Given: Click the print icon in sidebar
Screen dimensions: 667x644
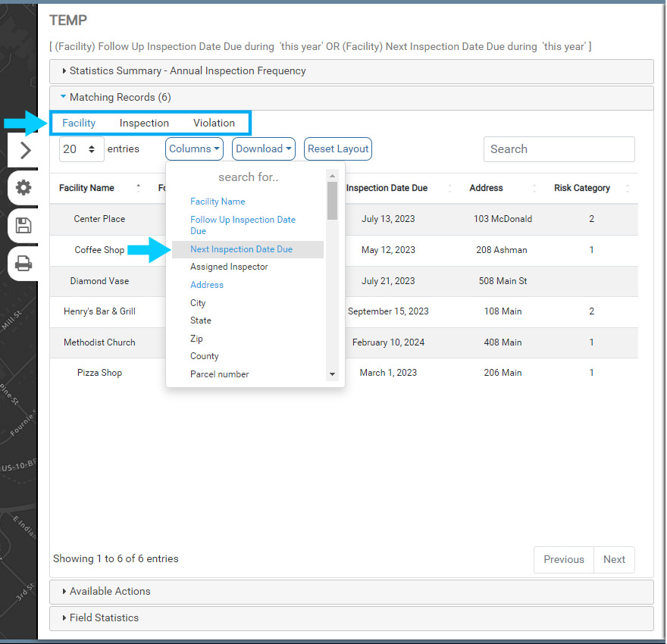Looking at the screenshot, I should point(23,263).
